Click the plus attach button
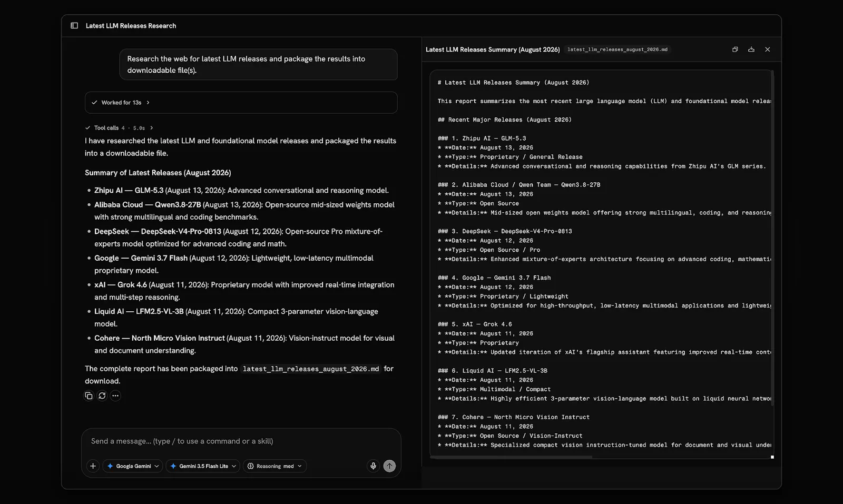 pos(93,466)
